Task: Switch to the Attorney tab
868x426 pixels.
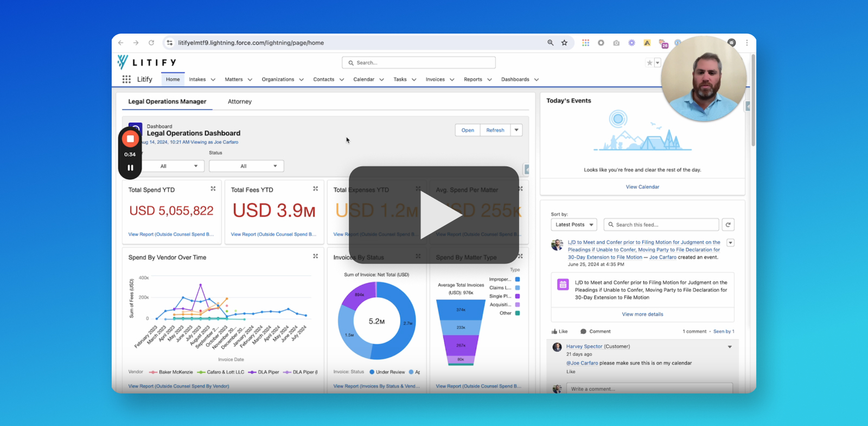Action: coord(240,101)
